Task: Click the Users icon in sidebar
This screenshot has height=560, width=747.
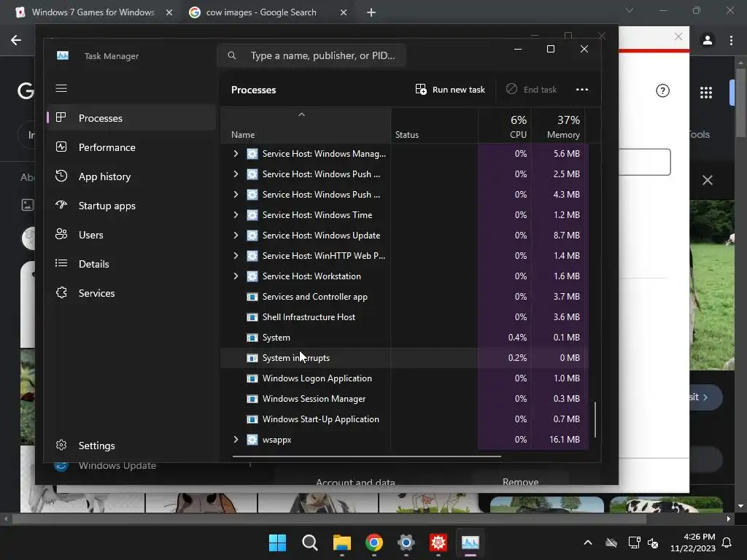Action: [x=61, y=234]
